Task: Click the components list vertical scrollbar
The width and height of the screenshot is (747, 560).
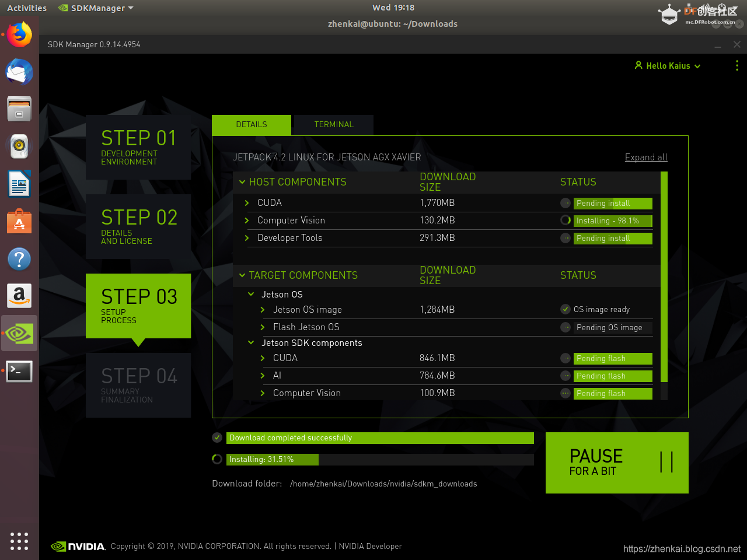Action: [x=664, y=277]
